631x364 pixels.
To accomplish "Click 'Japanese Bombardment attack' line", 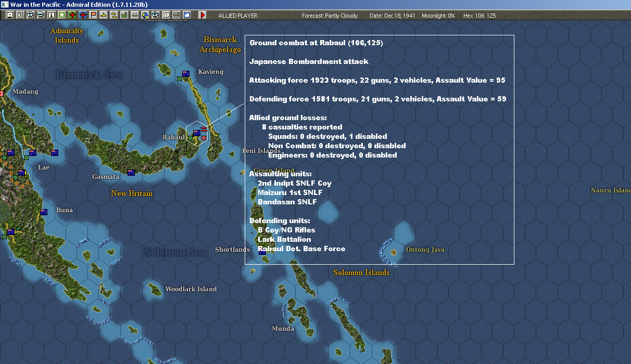I will 309,61.
